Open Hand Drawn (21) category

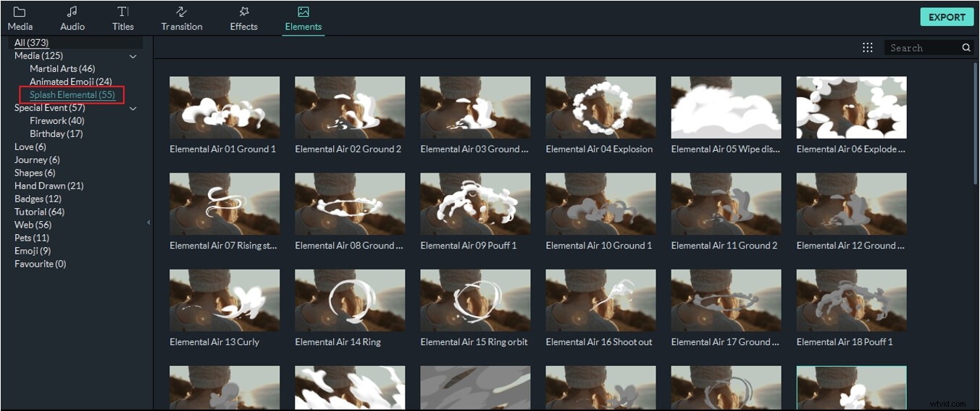[49, 186]
